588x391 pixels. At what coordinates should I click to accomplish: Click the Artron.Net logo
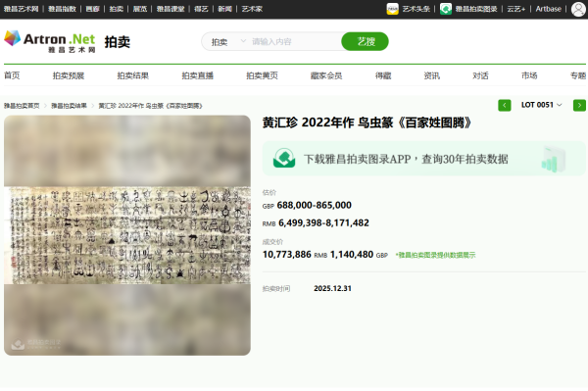tap(50, 41)
